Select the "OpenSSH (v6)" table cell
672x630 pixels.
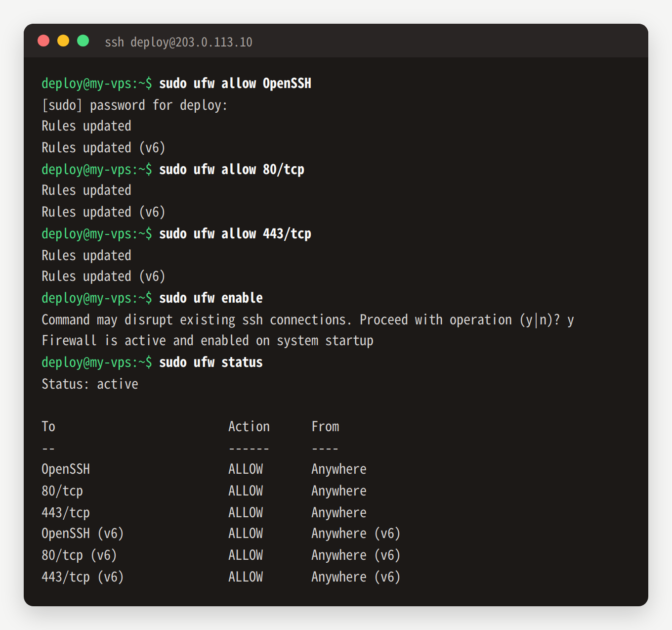click(83, 534)
